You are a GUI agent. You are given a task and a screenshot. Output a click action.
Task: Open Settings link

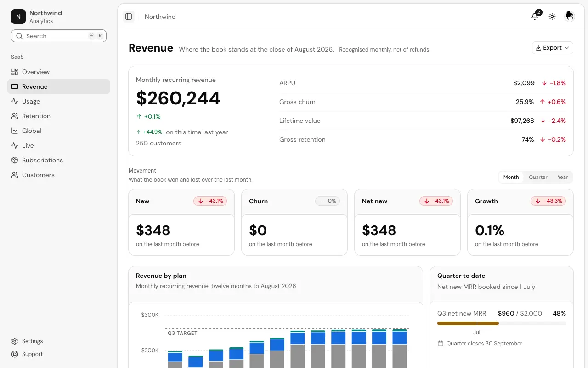(x=59, y=341)
